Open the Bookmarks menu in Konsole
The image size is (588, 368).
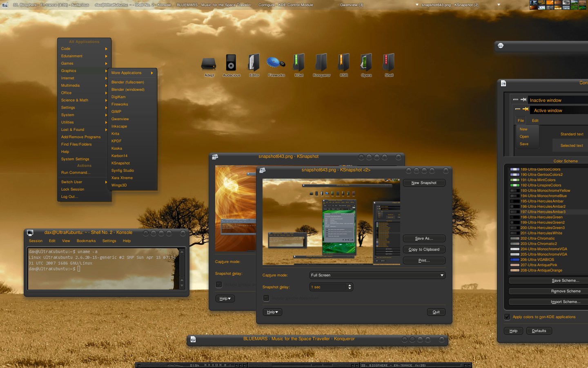[x=86, y=241]
